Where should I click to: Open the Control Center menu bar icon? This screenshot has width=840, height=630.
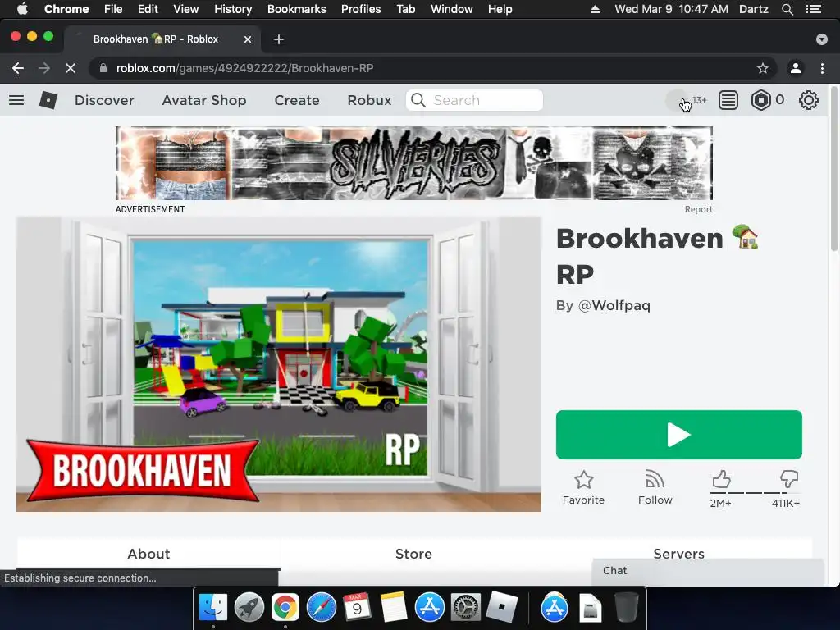(814, 9)
